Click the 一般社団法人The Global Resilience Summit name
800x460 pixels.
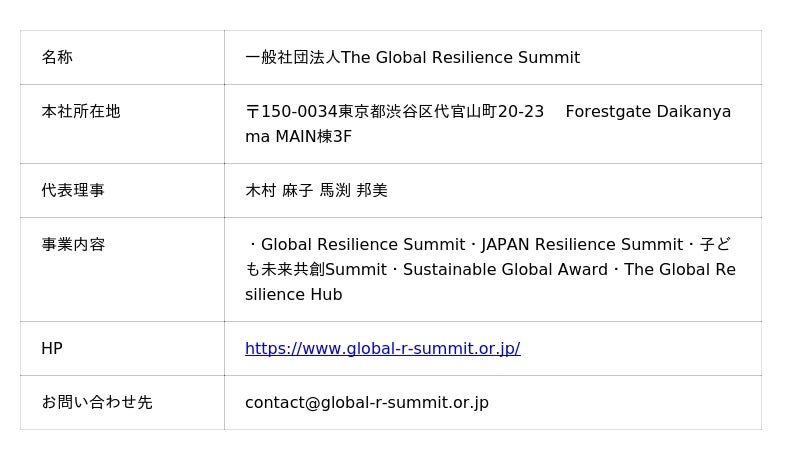(412, 57)
